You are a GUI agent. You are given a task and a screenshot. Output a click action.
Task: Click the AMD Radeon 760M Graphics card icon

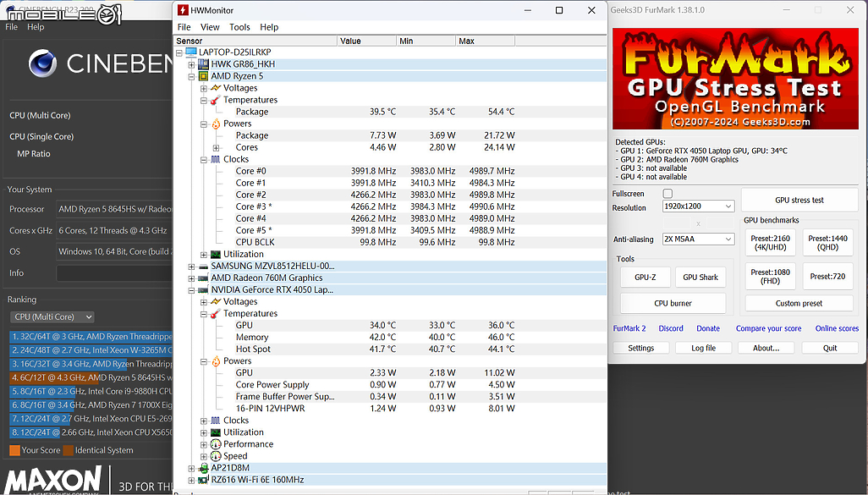203,278
